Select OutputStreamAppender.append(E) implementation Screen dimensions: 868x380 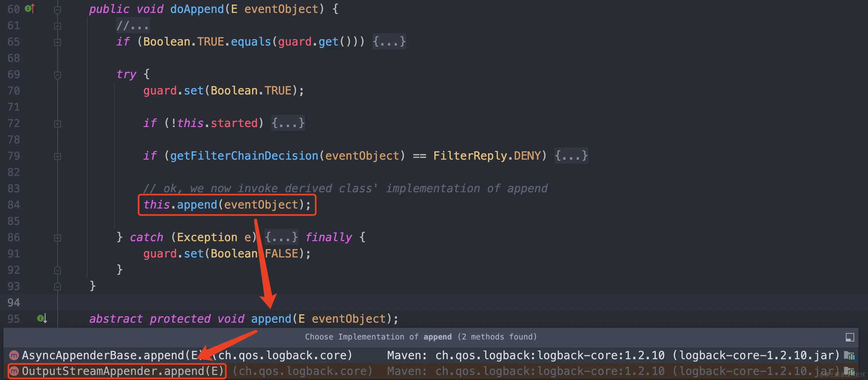pyautogui.click(x=431, y=371)
